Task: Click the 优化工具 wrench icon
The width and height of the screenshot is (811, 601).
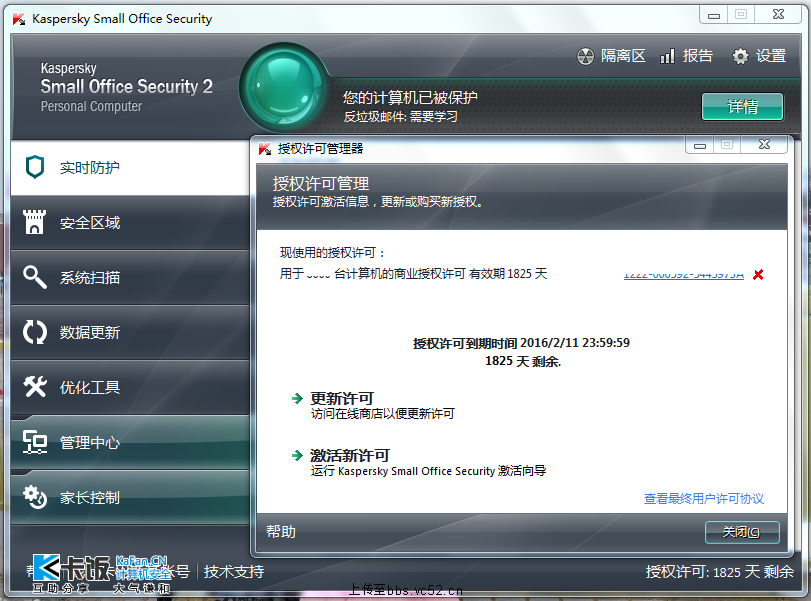Action: click(x=35, y=387)
